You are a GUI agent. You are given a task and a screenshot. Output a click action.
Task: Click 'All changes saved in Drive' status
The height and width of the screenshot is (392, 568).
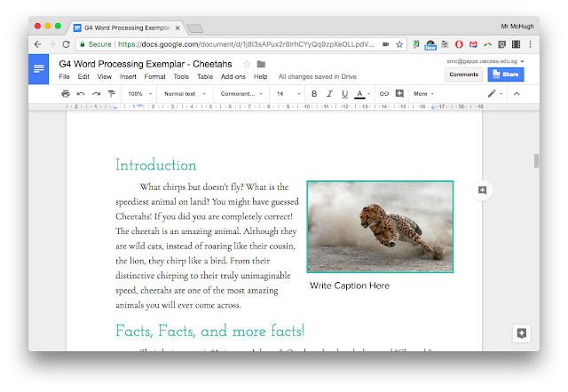coord(318,77)
